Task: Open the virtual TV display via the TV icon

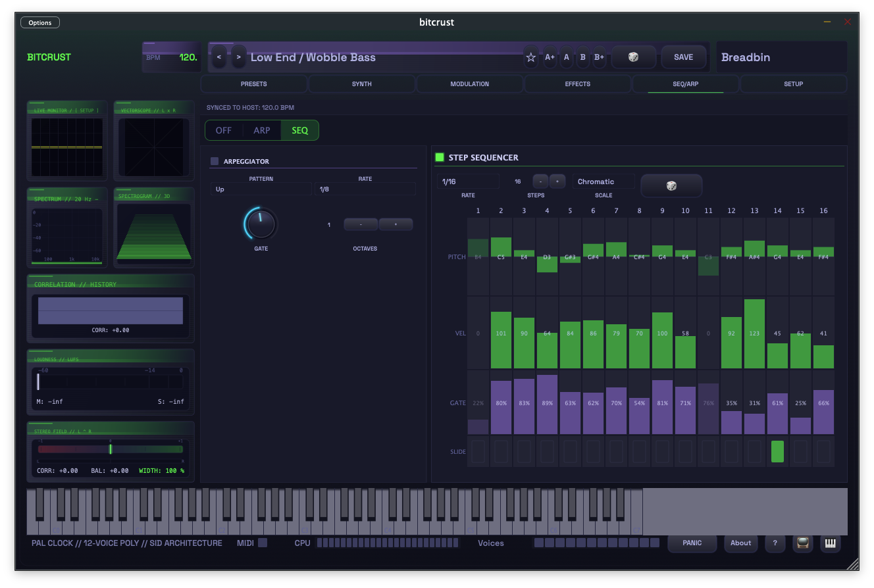Action: pos(802,543)
